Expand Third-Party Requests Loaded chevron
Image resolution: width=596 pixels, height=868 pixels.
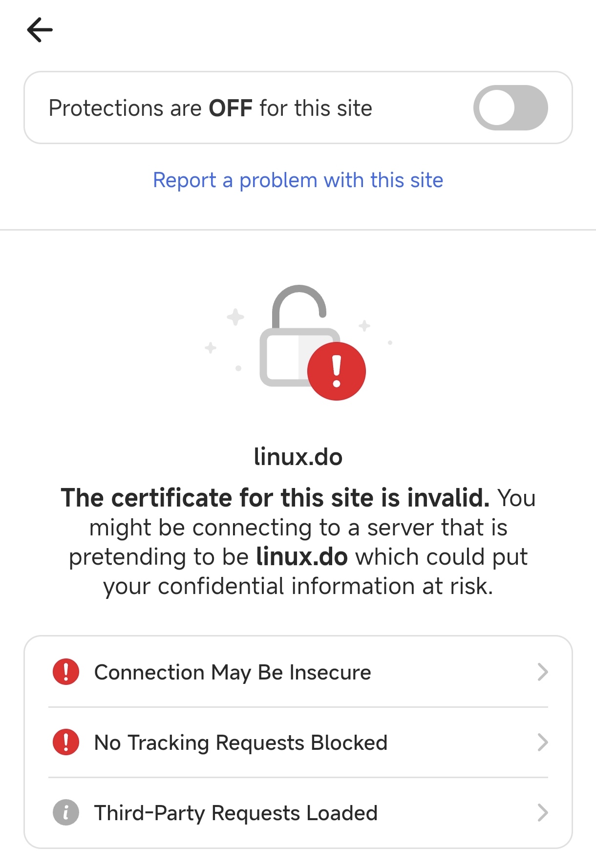tap(542, 813)
